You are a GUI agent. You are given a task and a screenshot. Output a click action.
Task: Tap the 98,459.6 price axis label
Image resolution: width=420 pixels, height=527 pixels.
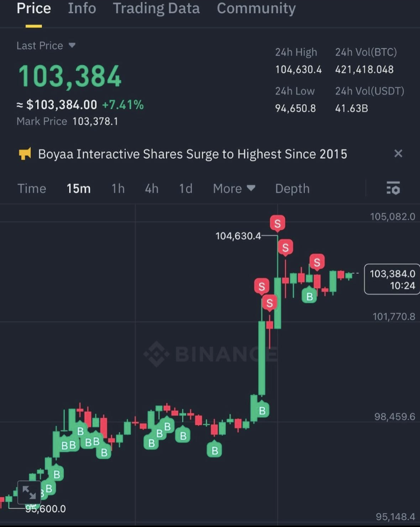[395, 416]
